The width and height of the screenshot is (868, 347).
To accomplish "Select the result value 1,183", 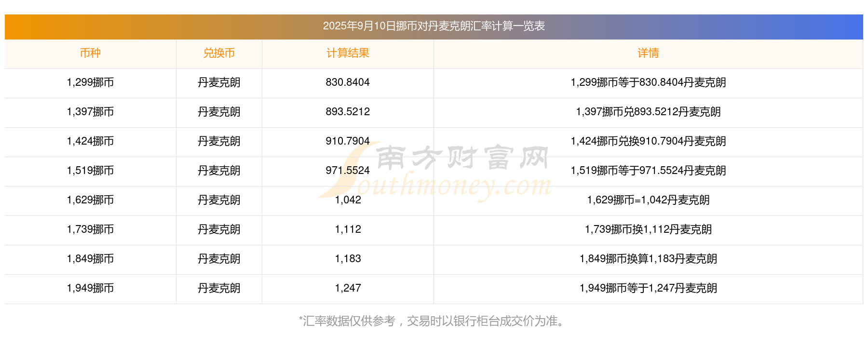I will 348,259.
